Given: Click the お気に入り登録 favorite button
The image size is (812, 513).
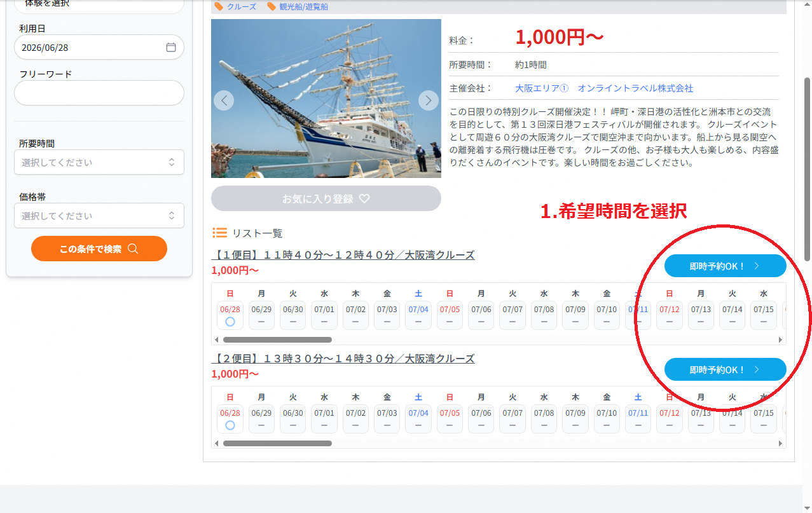Looking at the screenshot, I should click(326, 198).
